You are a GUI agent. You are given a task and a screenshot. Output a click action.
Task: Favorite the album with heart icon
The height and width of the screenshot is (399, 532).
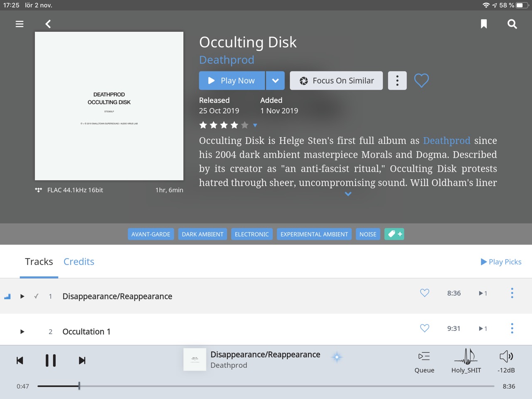pyautogui.click(x=421, y=81)
